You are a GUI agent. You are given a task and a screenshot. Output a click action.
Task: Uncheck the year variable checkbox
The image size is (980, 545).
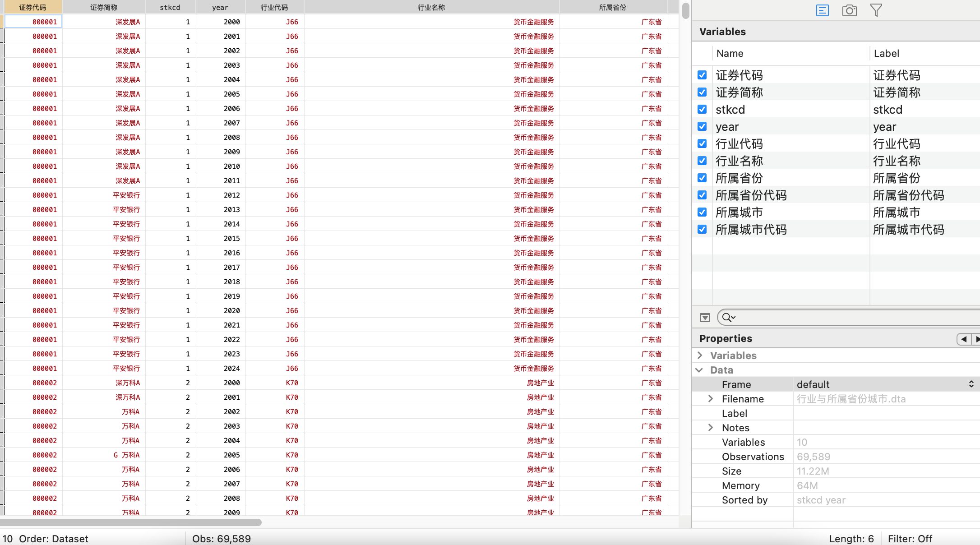(x=702, y=126)
